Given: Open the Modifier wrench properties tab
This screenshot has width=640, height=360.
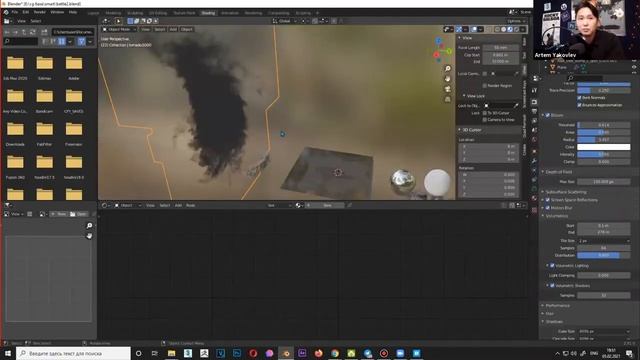Looking at the screenshot, I should pos(534,161).
